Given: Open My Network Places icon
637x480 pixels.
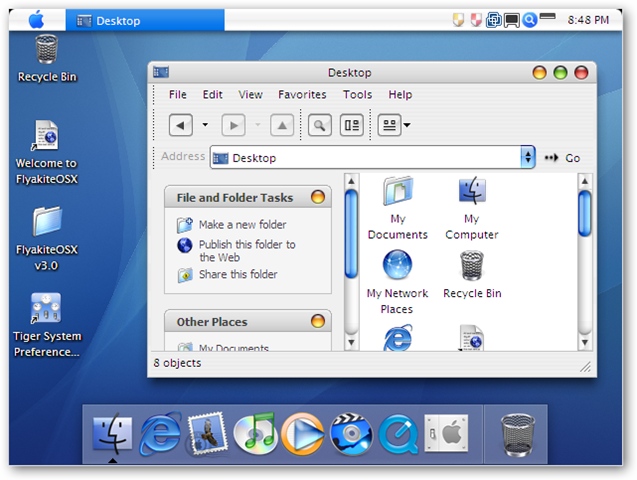Looking at the screenshot, I should (x=397, y=282).
